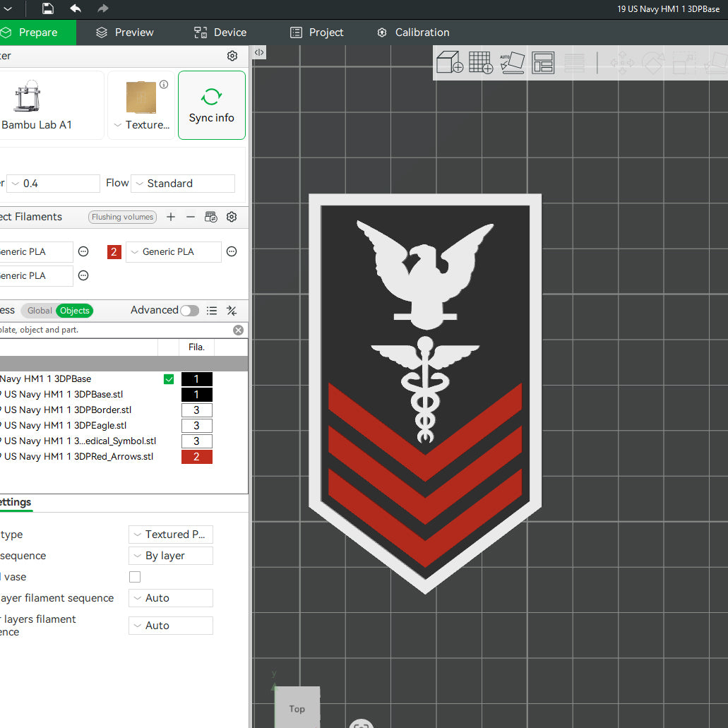Open the Device tab

tap(220, 32)
